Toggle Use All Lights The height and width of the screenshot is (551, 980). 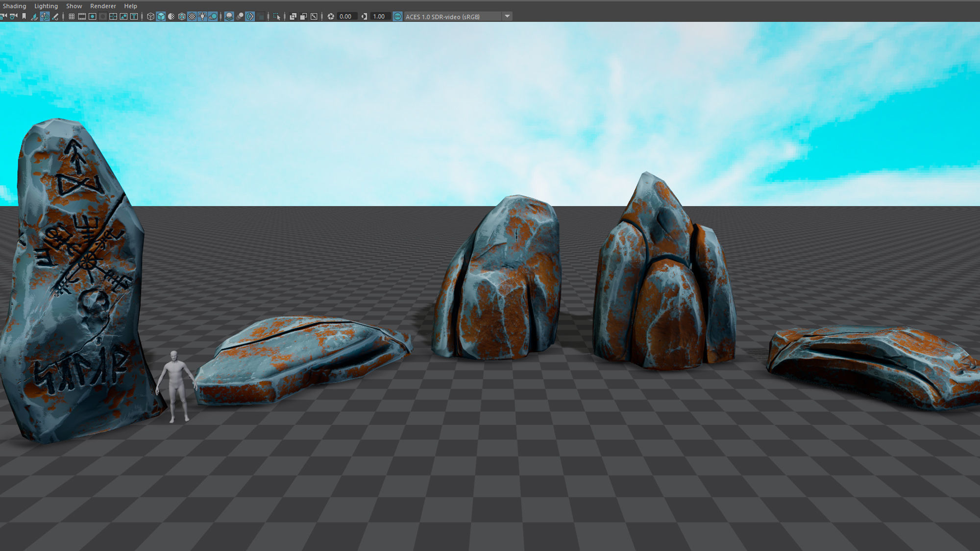[202, 16]
